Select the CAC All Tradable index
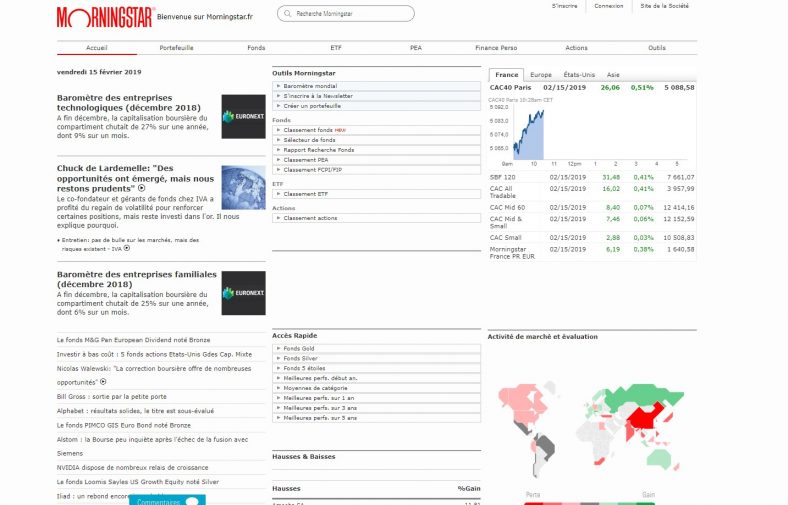Viewport: 788px width, 505px height. 592,192
